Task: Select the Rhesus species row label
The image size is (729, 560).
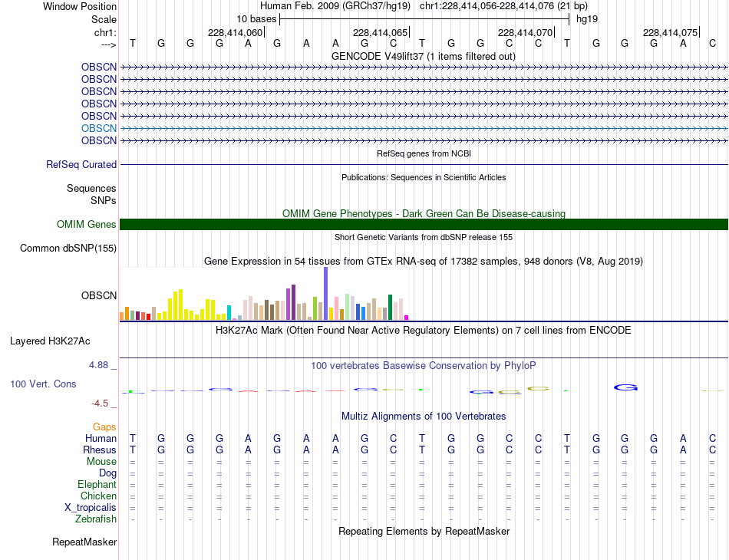Action: (x=100, y=450)
